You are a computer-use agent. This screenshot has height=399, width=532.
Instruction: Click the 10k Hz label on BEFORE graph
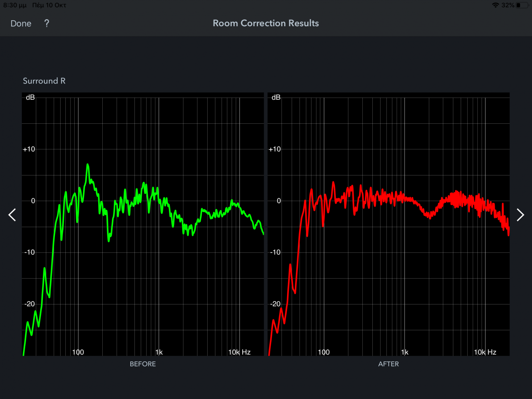[239, 352]
